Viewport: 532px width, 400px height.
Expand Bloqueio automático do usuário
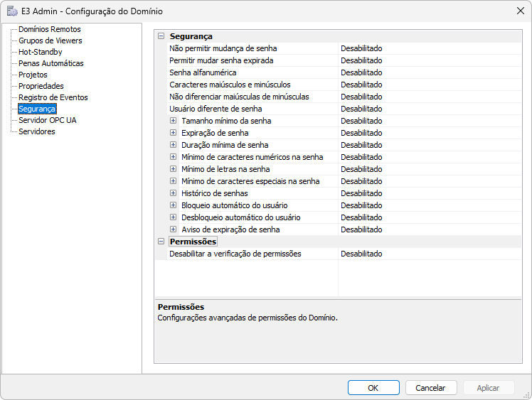173,205
